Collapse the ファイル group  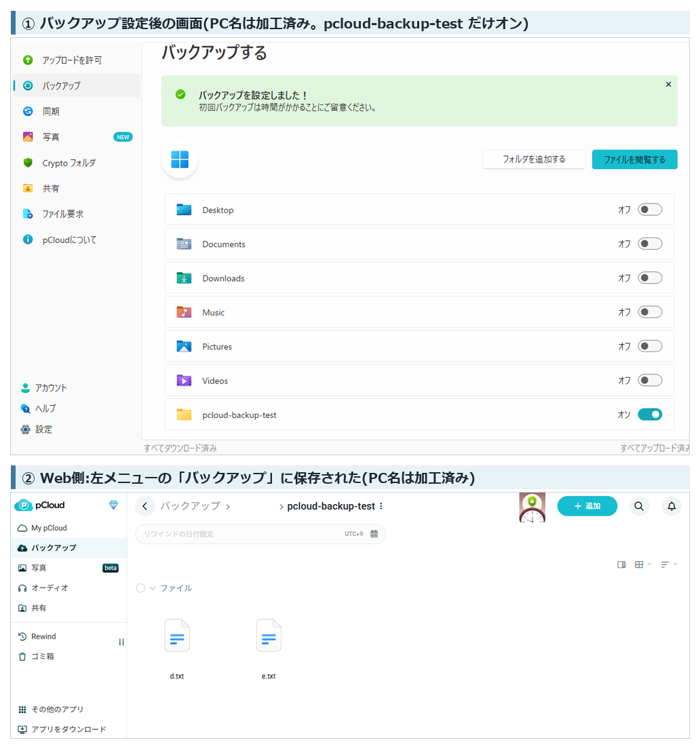coord(153,588)
